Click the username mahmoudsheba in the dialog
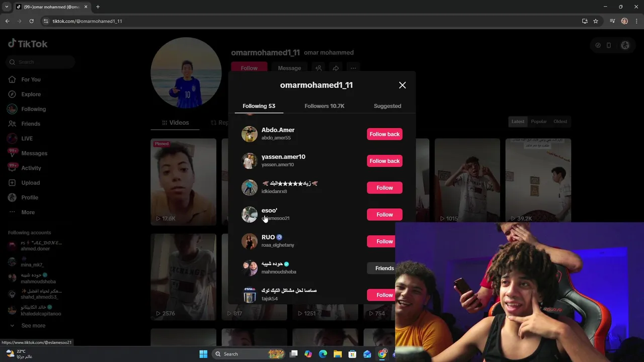 [279, 272]
